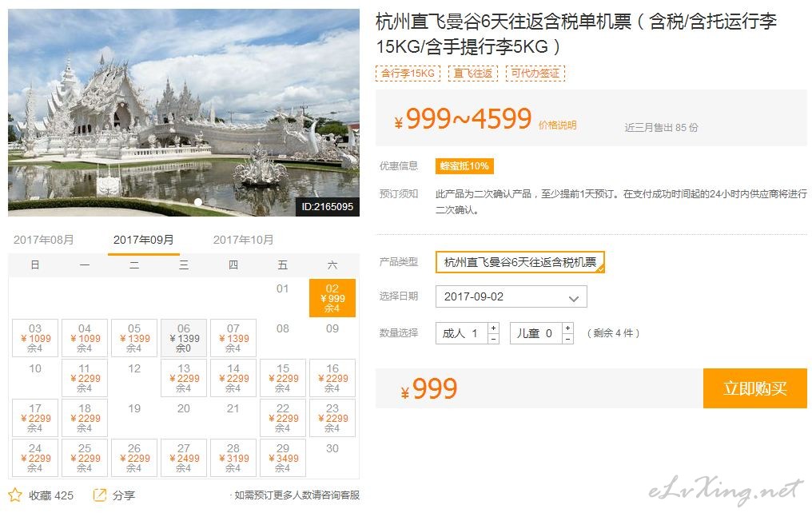Select September 17 priced ¥2299
The image size is (812, 517).
35,418
